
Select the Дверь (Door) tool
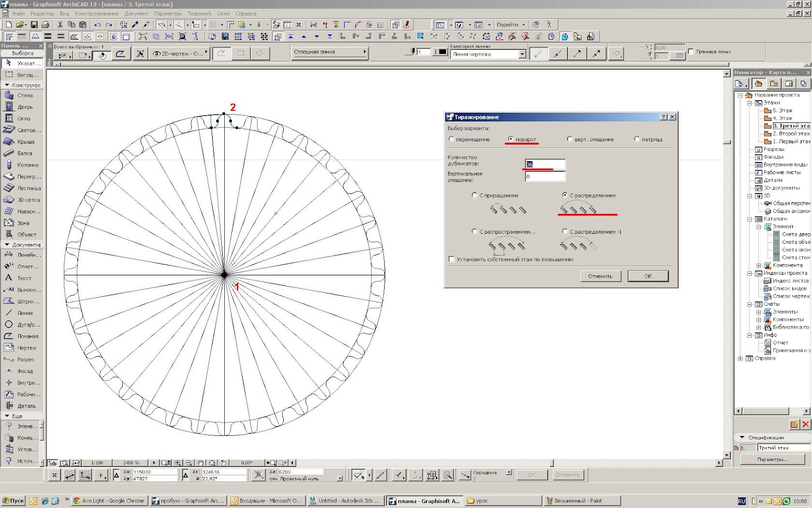pos(22,107)
